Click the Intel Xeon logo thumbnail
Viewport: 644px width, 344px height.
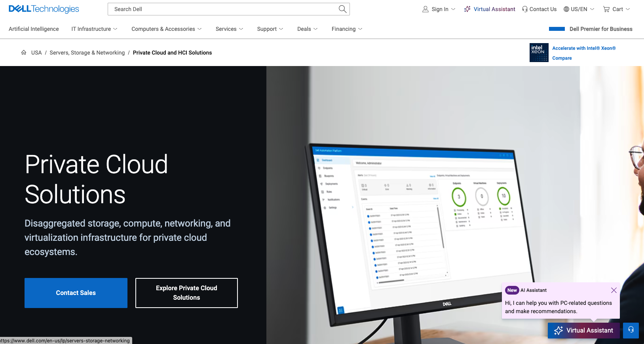539,53
